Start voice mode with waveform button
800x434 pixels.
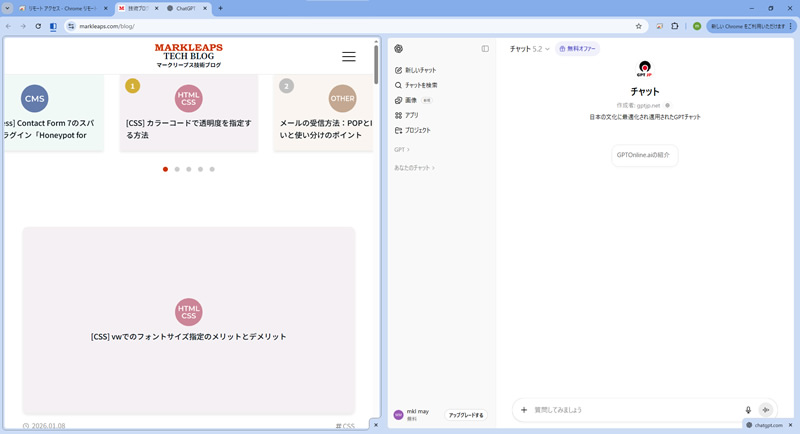[766, 409]
